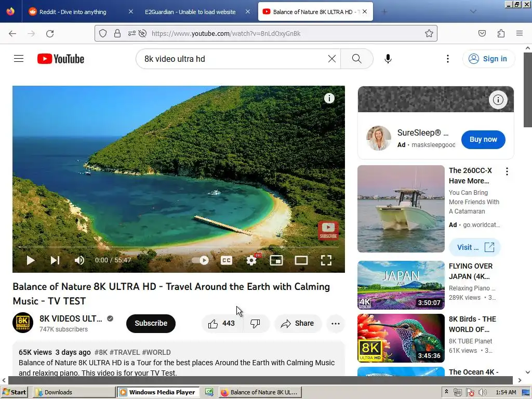Switch to E2Guardian tab
Screen dimensions: 532x399
click(190, 12)
